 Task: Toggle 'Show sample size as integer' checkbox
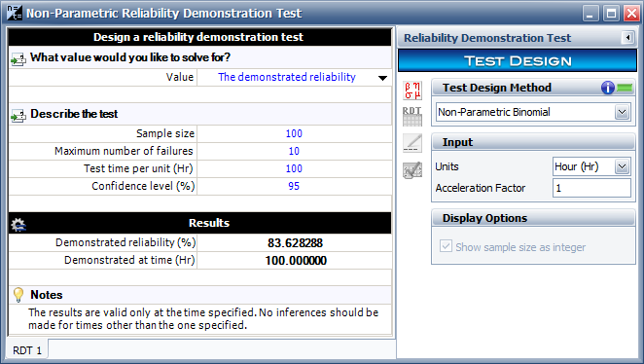click(446, 246)
